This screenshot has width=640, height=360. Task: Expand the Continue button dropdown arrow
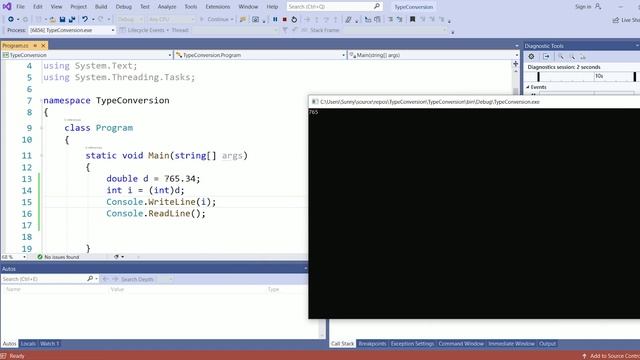click(232, 19)
